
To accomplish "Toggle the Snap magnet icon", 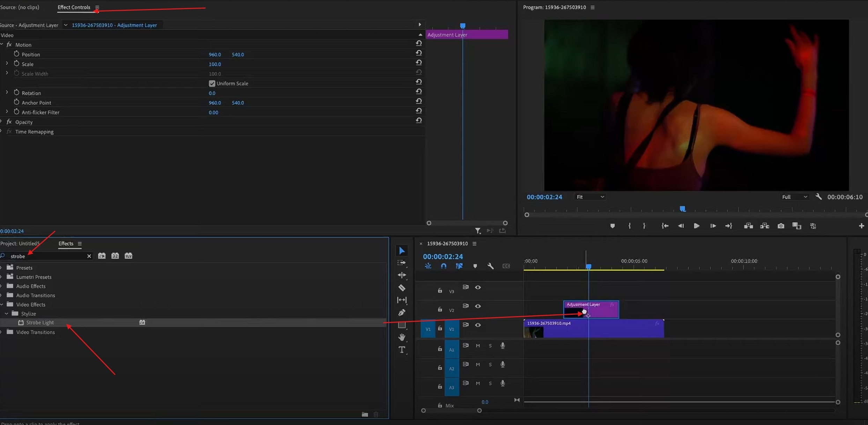I will click(x=444, y=266).
